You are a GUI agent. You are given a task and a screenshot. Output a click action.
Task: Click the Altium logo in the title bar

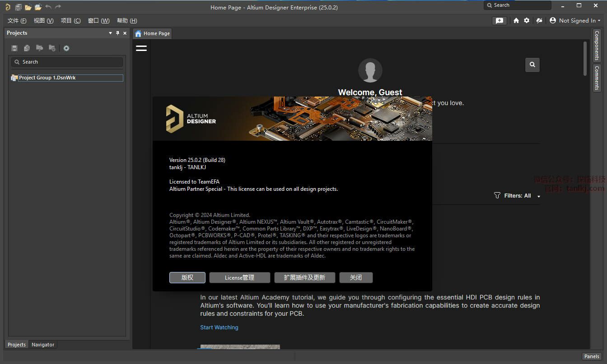[x=8, y=7]
